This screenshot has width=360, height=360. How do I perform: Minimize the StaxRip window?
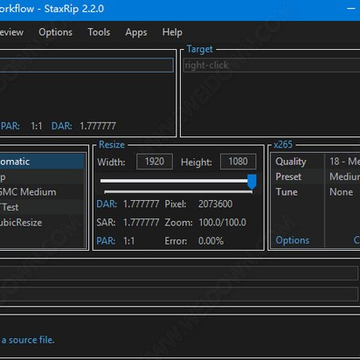[x=351, y=9]
